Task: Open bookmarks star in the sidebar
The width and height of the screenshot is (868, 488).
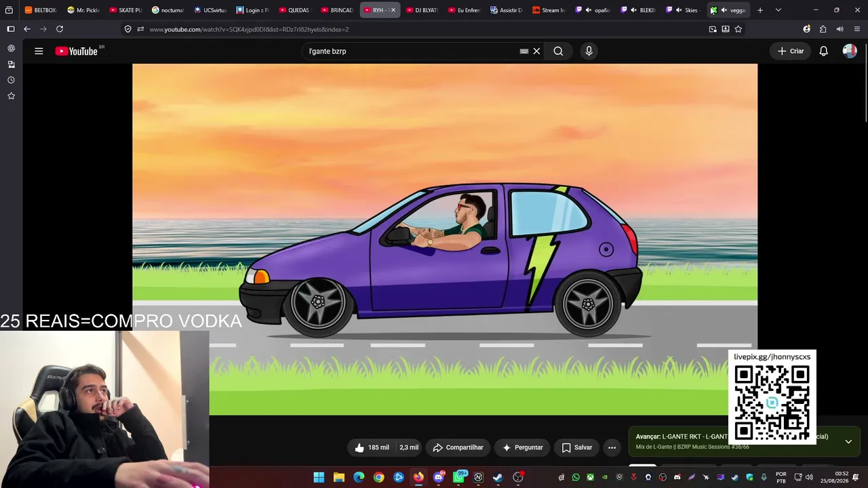Action: [11, 96]
